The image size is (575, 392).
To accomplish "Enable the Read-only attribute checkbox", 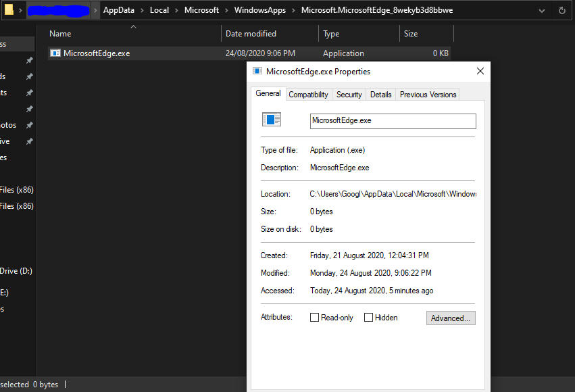I will (x=314, y=317).
